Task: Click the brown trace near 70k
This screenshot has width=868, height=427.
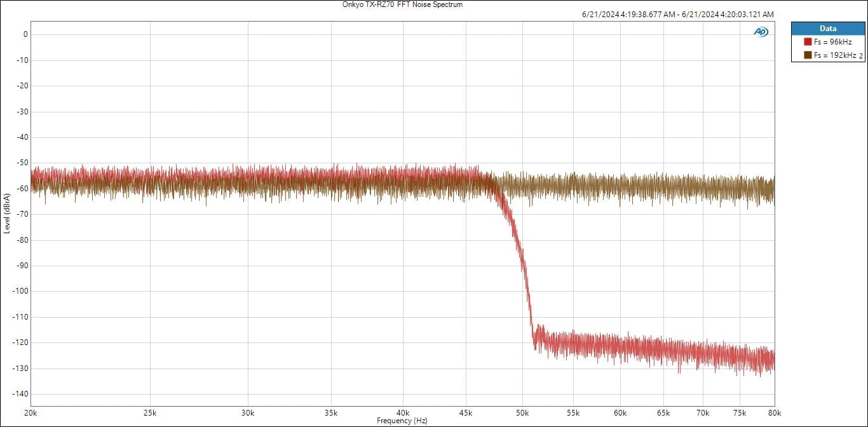Action: click(x=703, y=188)
